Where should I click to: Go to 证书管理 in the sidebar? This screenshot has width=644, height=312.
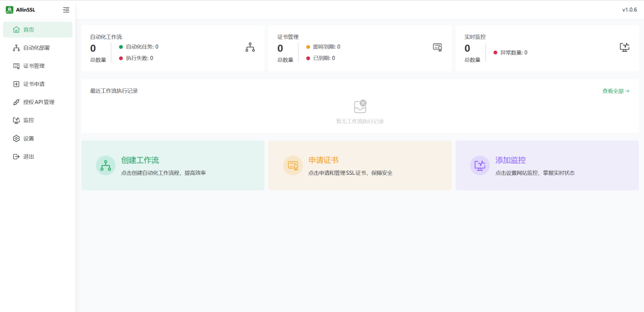[38, 66]
